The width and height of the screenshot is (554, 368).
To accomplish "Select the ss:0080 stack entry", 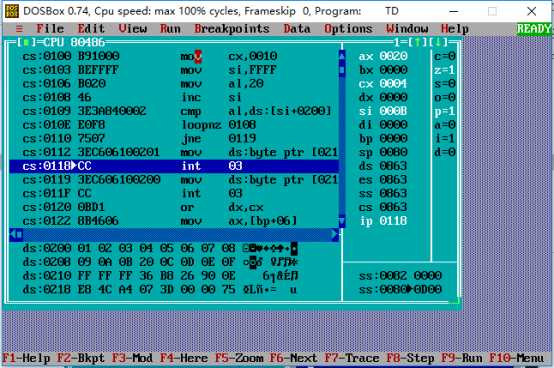I will click(400, 289).
